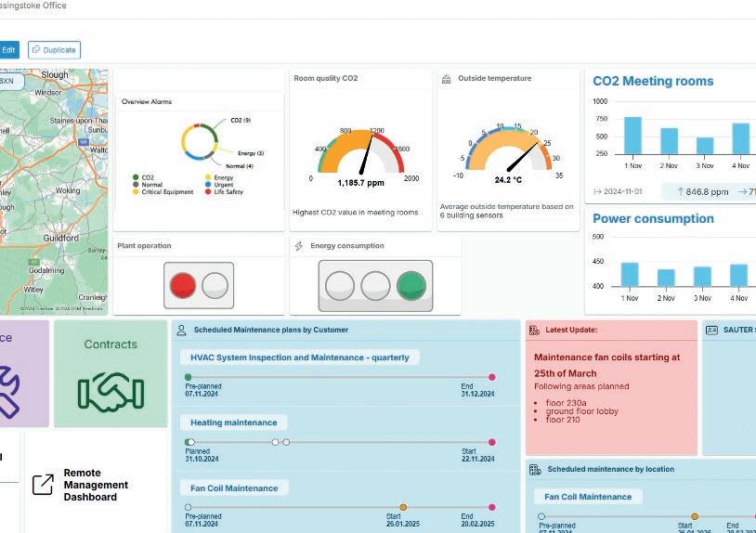
Task: Click the Room quality CO2 gauge needle
Action: [x=367, y=153]
